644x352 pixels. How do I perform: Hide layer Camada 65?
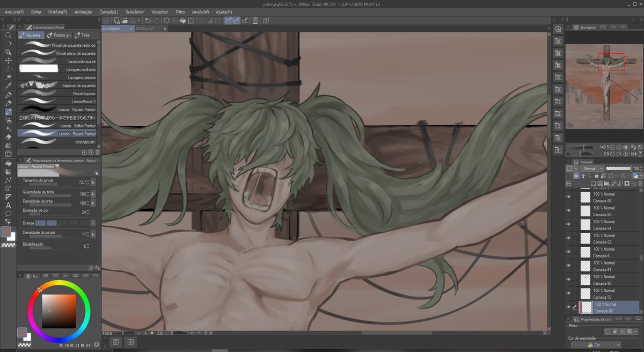click(568, 211)
